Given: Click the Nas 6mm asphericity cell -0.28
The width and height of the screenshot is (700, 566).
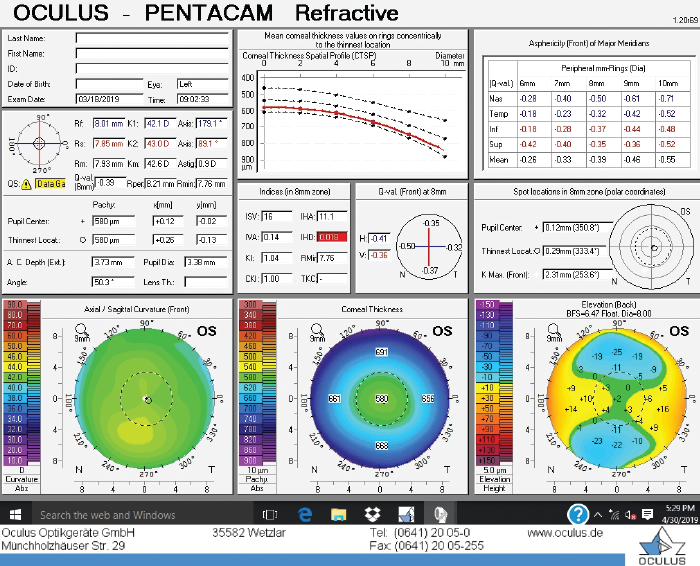Looking at the screenshot, I should point(528,99).
